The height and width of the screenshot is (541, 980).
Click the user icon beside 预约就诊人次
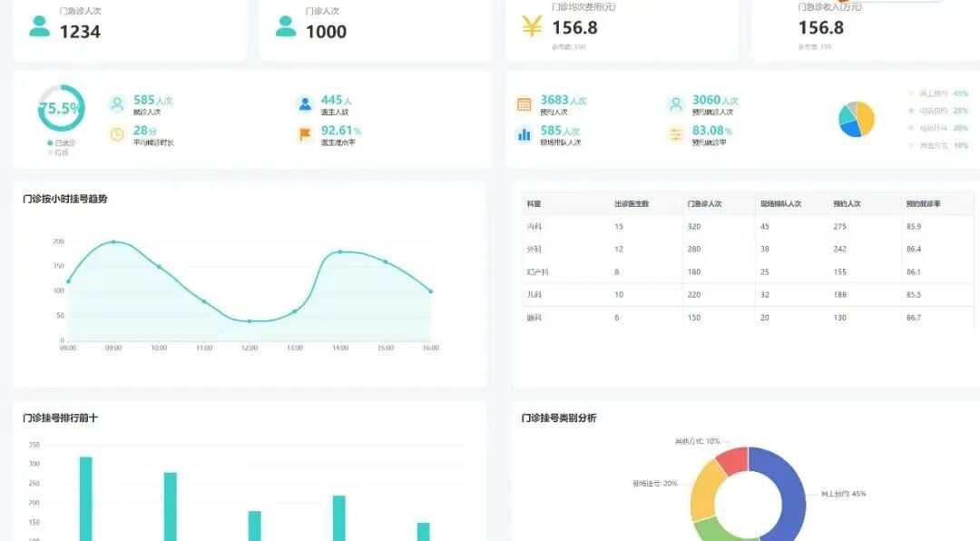tap(675, 103)
